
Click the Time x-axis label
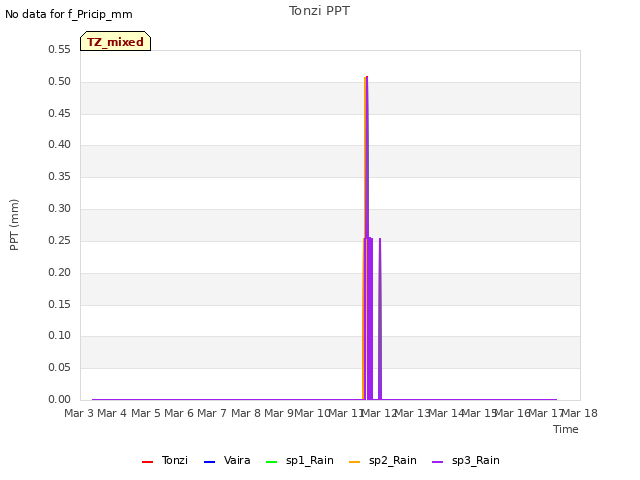[x=566, y=429]
